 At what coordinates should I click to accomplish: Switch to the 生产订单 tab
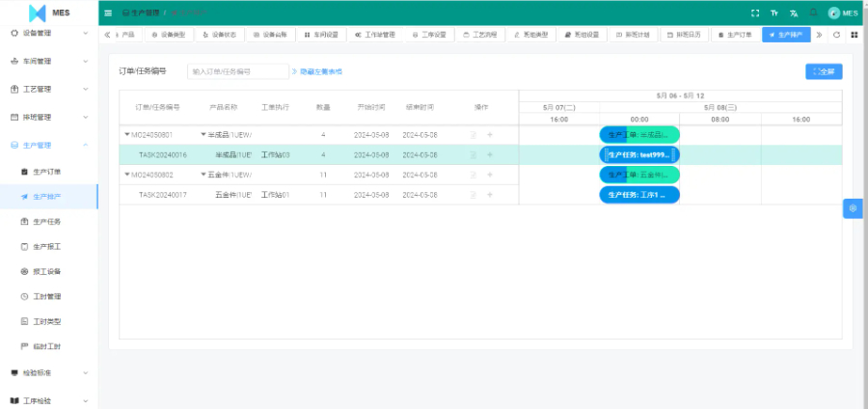[x=735, y=35]
